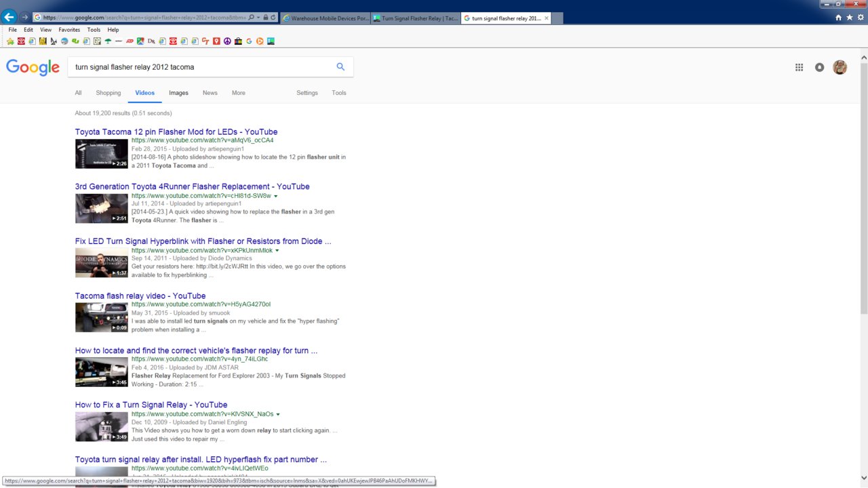Switch to the All results tab
The width and height of the screenshot is (868, 488).
[78, 93]
